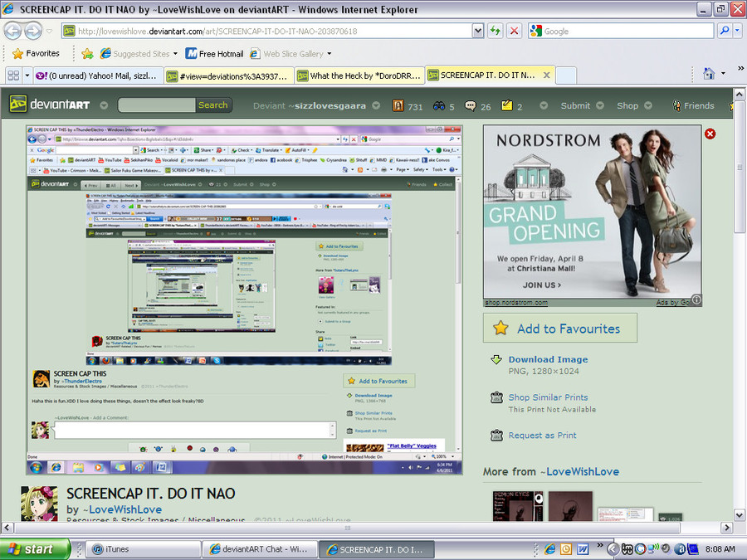Screen dimensions: 747x560
Task: Open iTunes from the taskbar
Action: click(x=143, y=549)
